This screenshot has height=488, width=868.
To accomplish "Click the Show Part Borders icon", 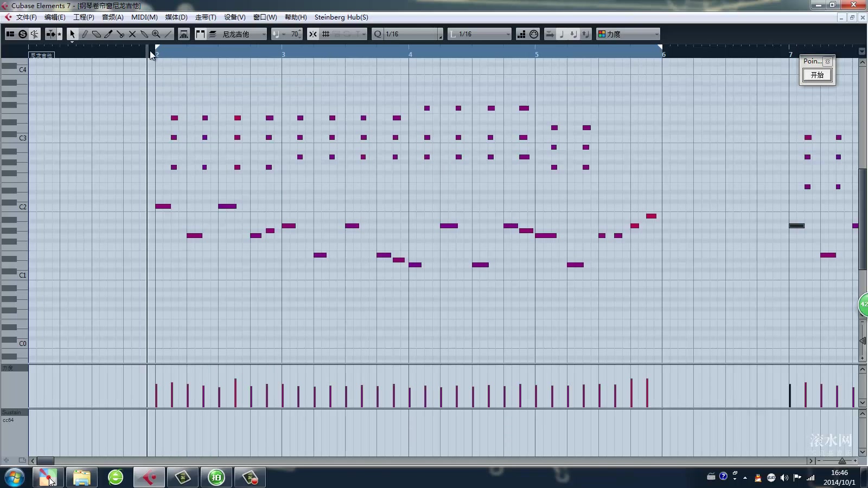I will click(x=200, y=34).
